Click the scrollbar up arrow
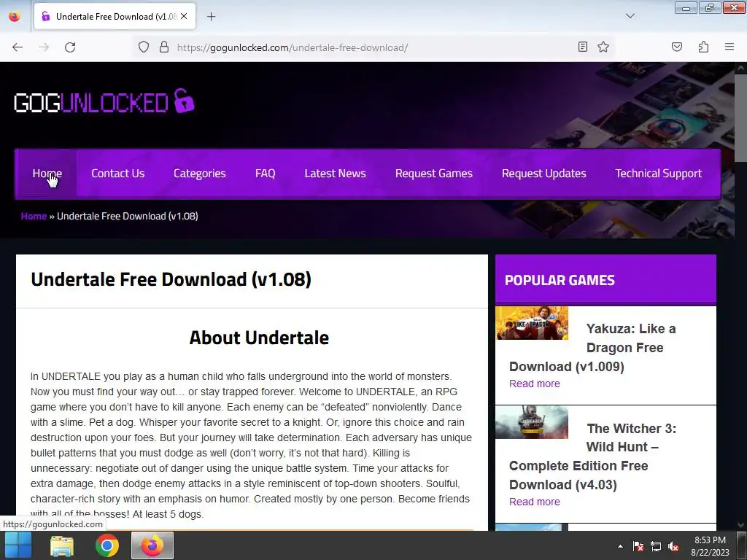747x560 pixels. pos(740,68)
